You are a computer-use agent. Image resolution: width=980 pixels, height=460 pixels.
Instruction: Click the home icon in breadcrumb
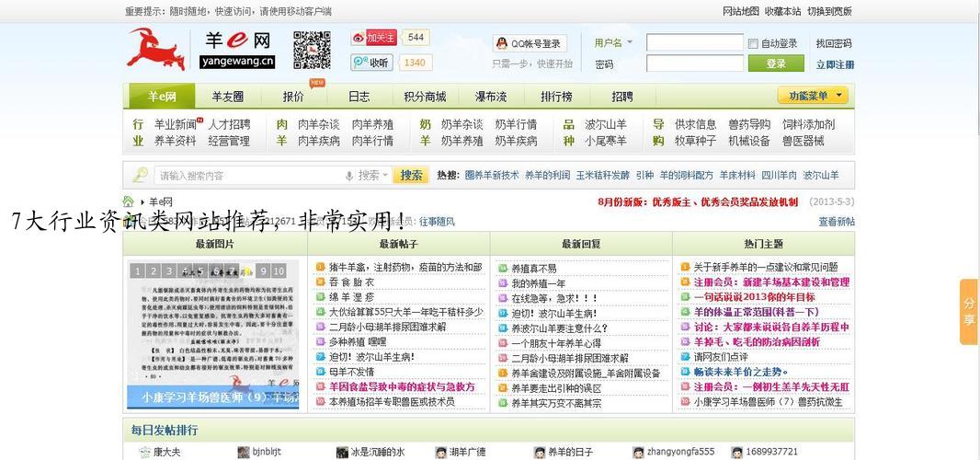(128, 201)
